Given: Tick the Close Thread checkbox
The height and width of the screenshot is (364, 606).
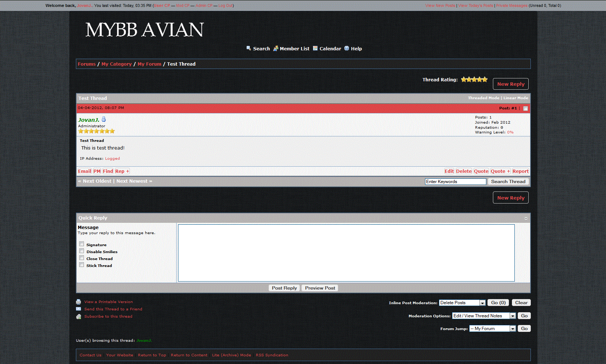Looking at the screenshot, I should (82, 258).
